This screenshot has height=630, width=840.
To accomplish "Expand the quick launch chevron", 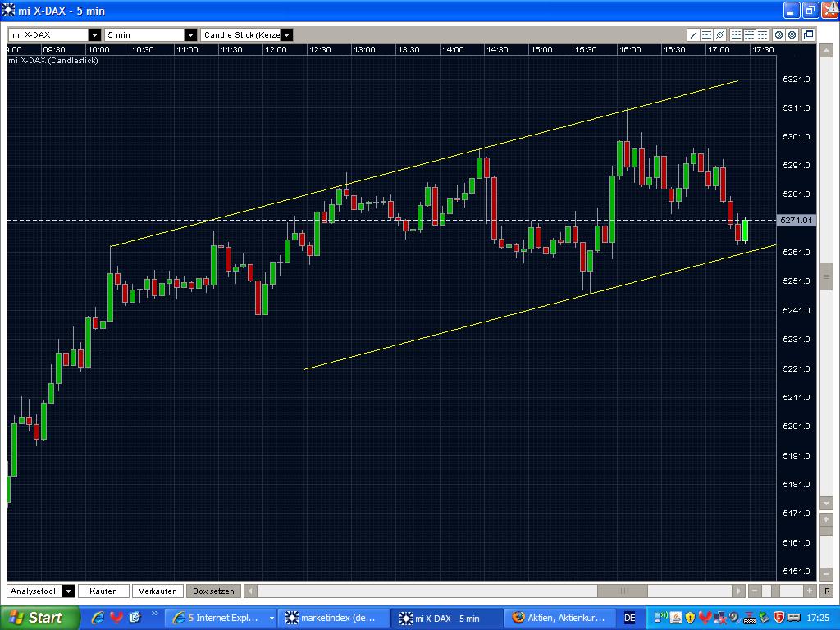I will coord(155,614).
